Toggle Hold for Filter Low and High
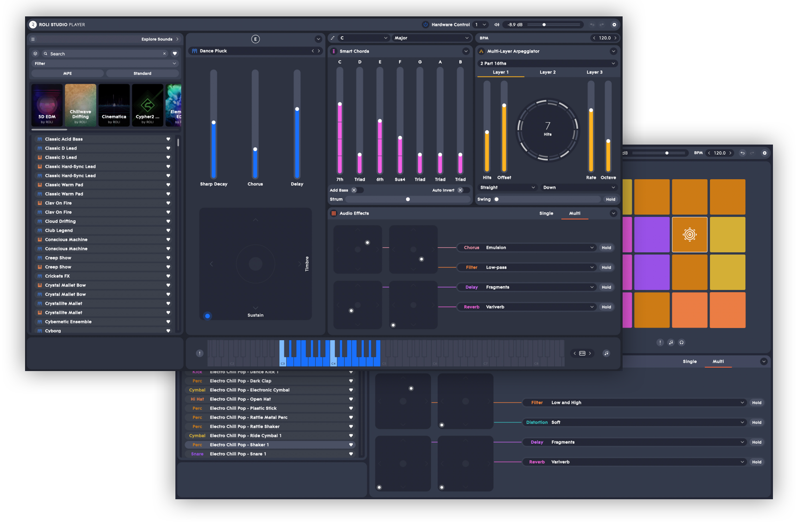The width and height of the screenshot is (798, 532). coord(757,402)
